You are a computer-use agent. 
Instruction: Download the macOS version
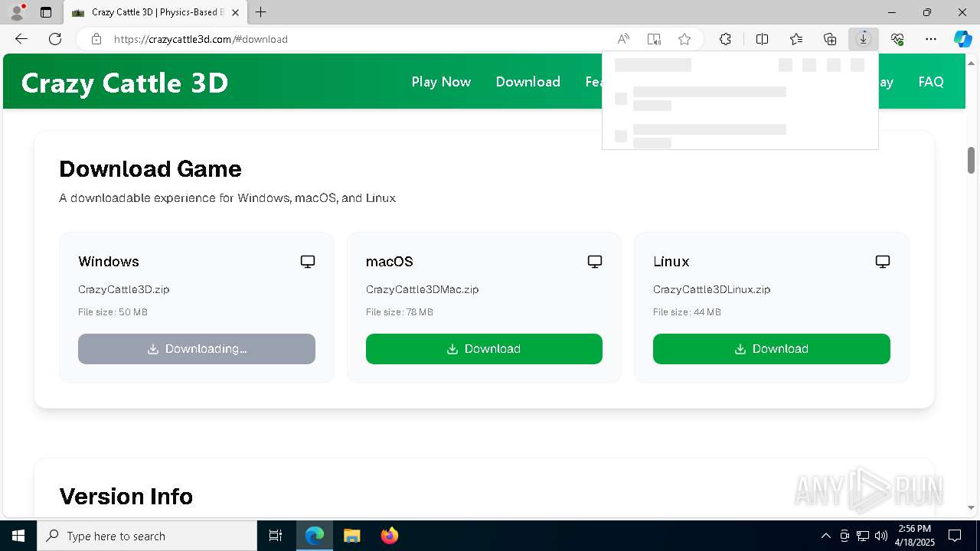click(484, 349)
